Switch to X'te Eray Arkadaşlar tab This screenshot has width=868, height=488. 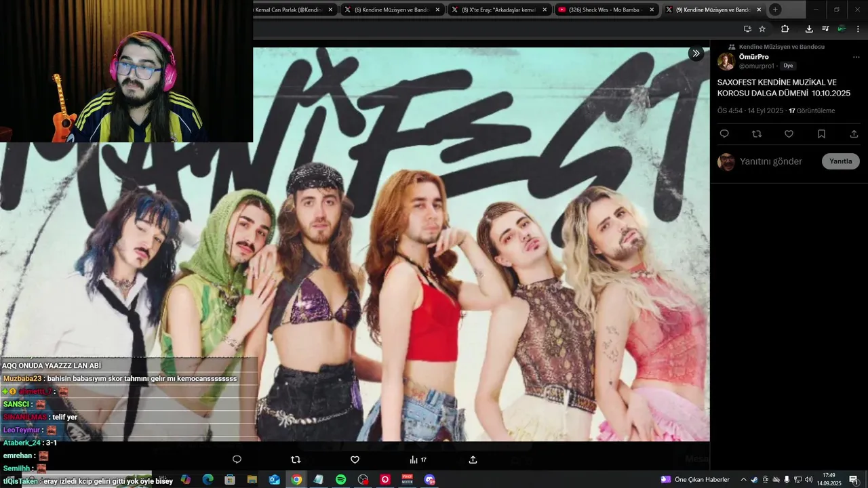point(498,9)
